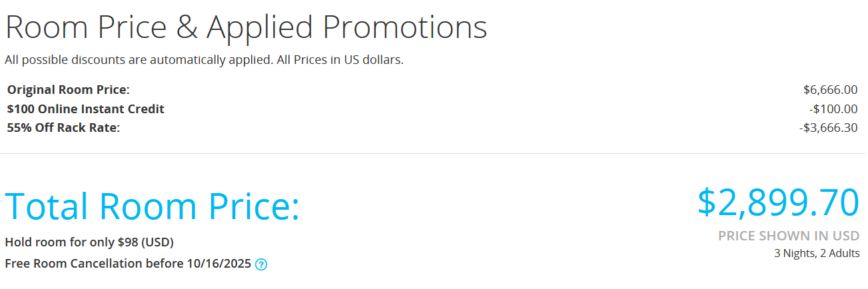Screen dimensions: 868x289
Task: Click the horizontal divider below the promotions
Action: pyautogui.click(x=433, y=154)
